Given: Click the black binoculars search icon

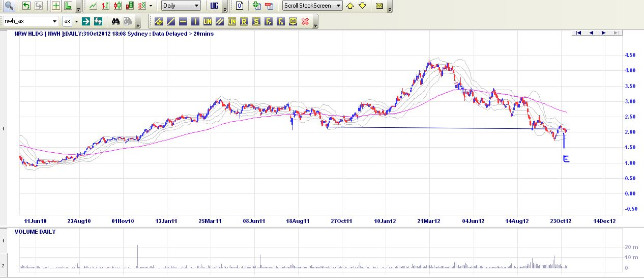Looking at the screenshot, I should point(115,21).
